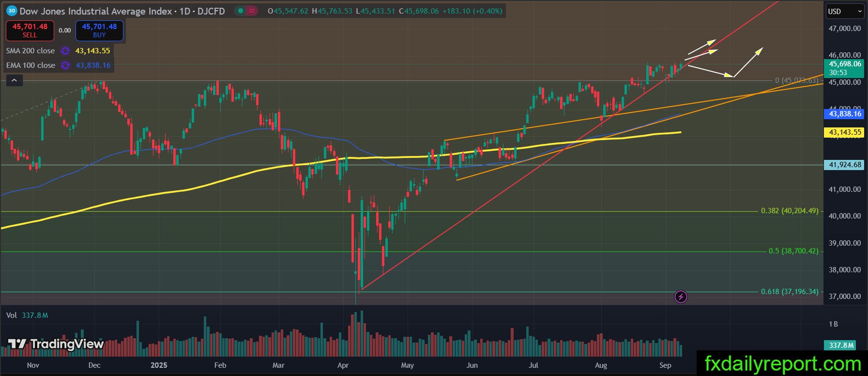Click the Jun label on the time axis

point(472,365)
